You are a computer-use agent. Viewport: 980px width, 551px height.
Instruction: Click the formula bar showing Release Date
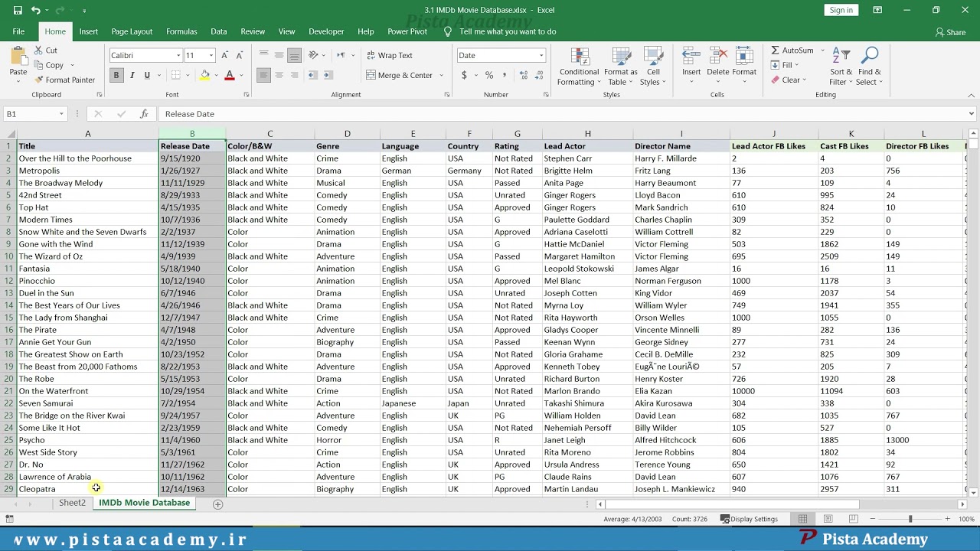(563, 114)
